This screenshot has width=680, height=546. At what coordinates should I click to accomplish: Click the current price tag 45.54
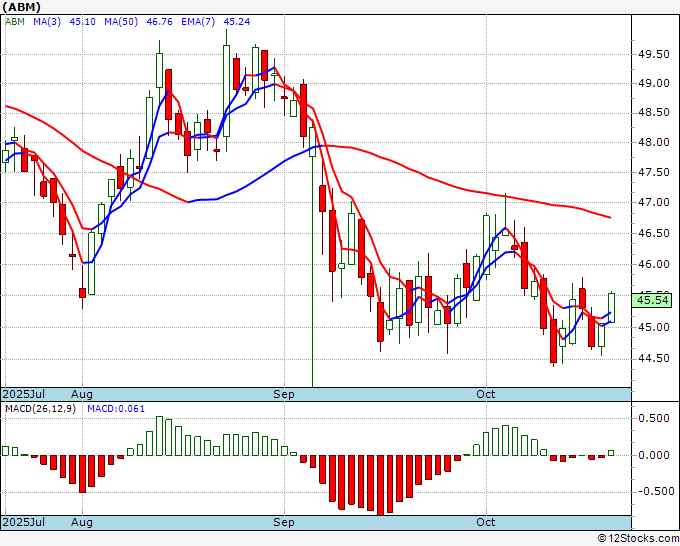coord(652,301)
